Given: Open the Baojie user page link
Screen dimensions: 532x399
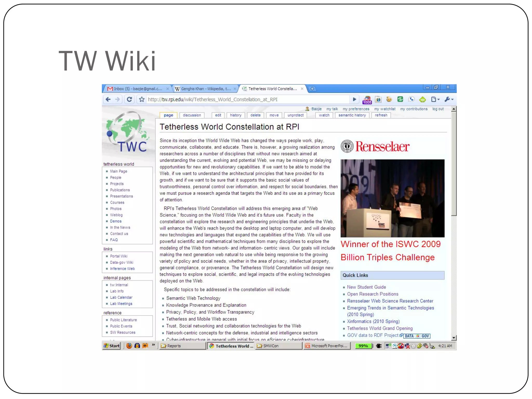Looking at the screenshot, I should pos(316,109).
